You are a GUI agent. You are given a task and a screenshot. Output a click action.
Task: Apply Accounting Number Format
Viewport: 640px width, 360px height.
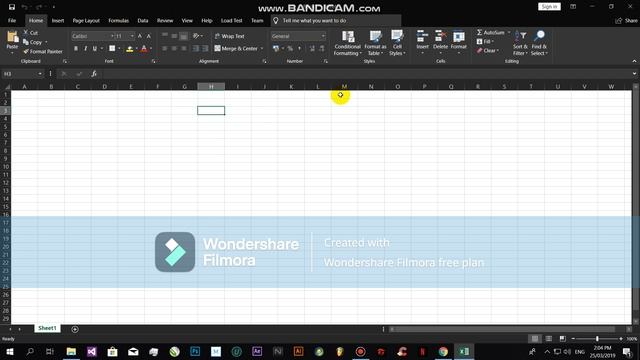pos(276,49)
